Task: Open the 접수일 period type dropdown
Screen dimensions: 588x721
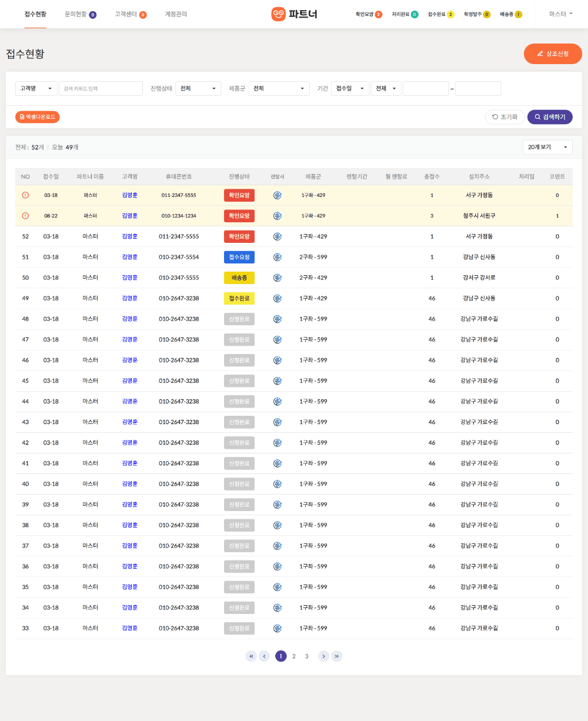Action: [350, 88]
